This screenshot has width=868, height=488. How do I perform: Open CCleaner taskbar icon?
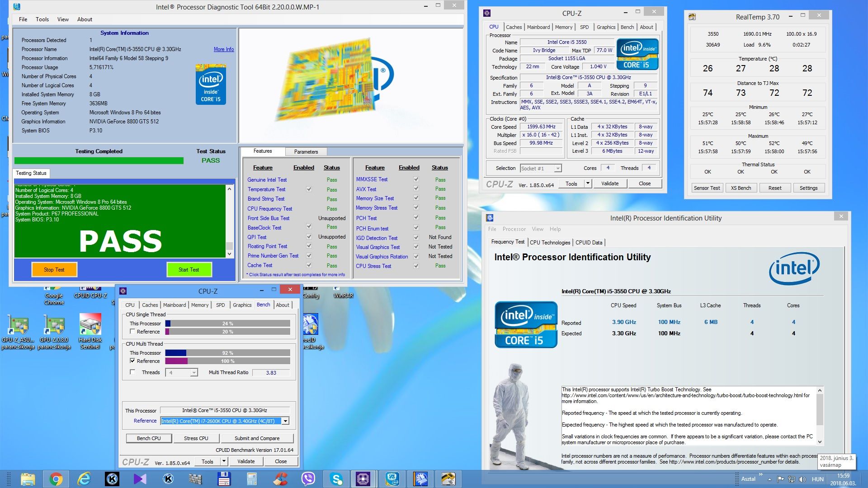pos(280,479)
